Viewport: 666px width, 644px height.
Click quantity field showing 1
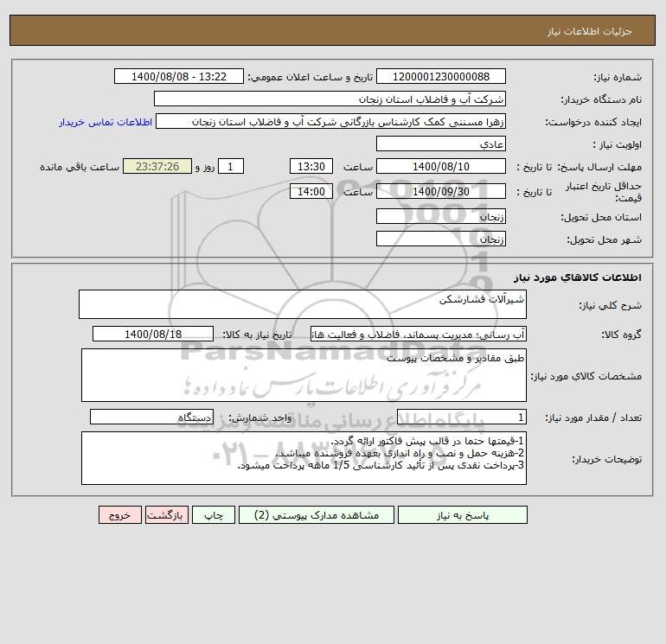(462, 417)
